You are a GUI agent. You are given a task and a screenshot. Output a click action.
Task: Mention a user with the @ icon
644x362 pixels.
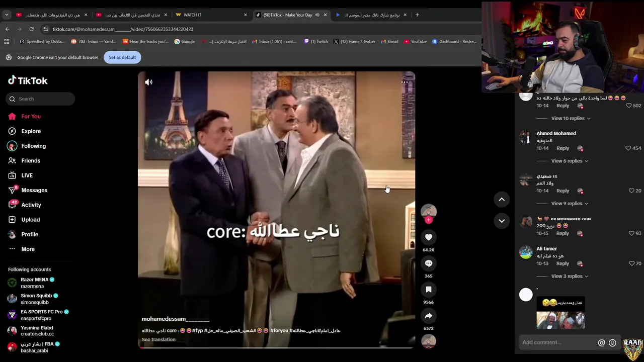(601, 343)
